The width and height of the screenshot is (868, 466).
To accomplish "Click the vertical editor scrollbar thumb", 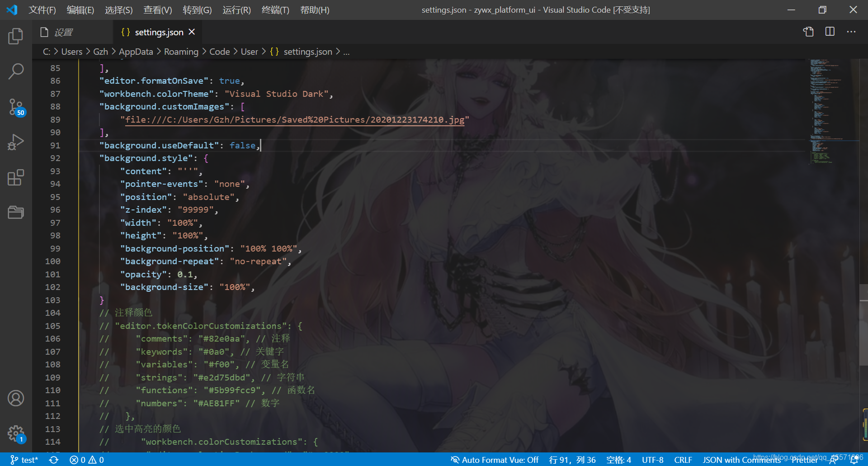I will point(863,325).
